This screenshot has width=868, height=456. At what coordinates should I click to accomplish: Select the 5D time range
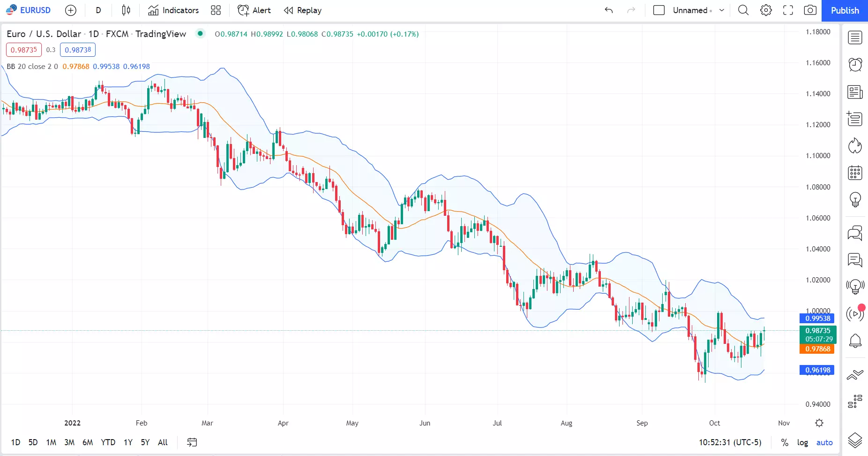tap(33, 442)
